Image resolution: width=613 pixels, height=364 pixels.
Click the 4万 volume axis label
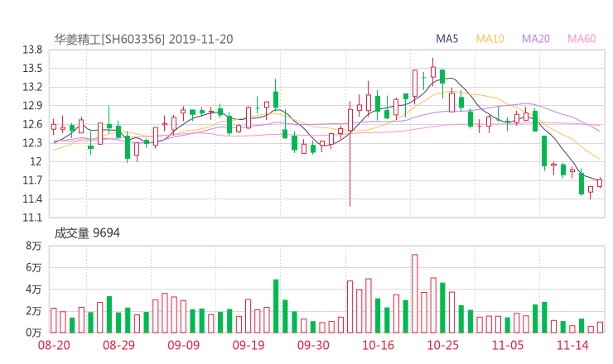pyautogui.click(x=34, y=290)
